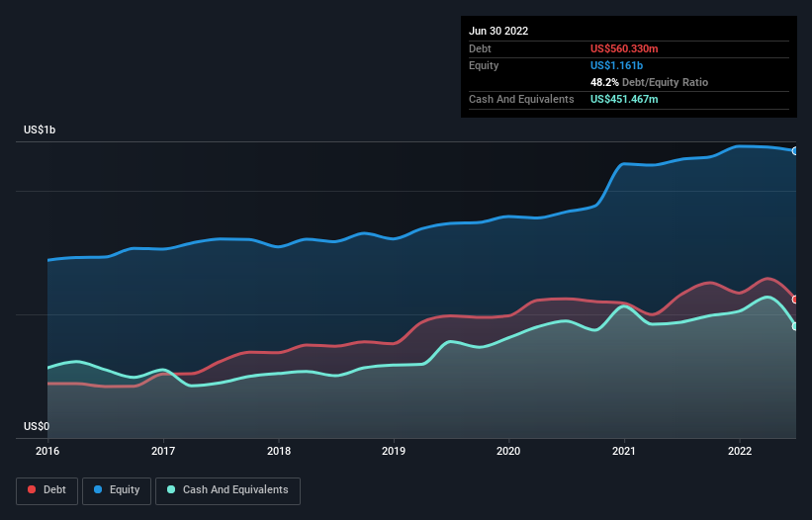Screen dimensions: 812x520
Task: Click the 2022 x-axis label
Action: (740, 451)
